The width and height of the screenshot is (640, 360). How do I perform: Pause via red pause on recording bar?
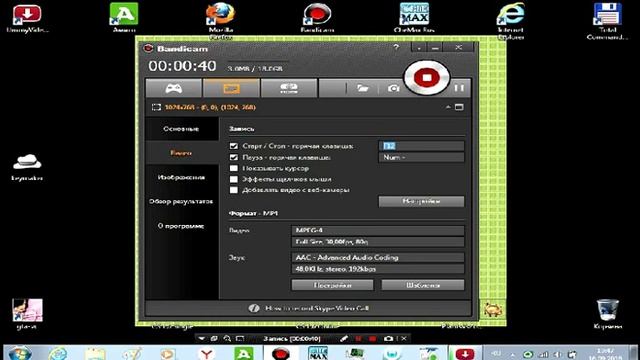(x=358, y=338)
